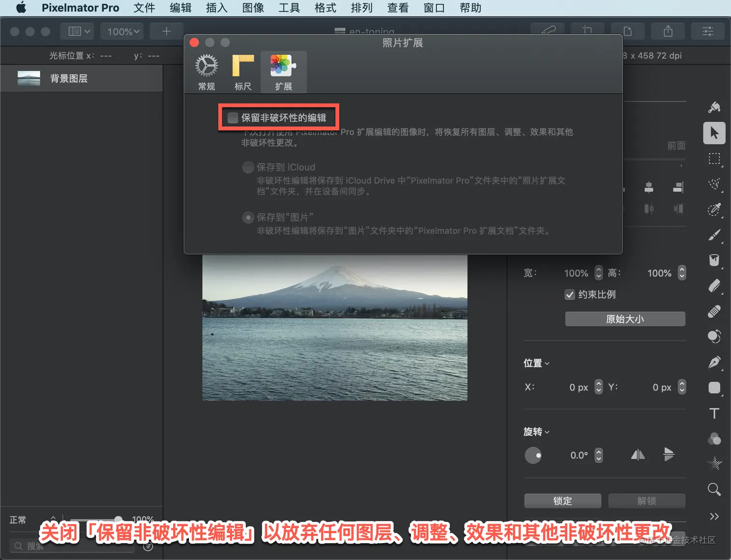Viewport: 731px width, 560px height.
Task: Select the Zoom magnifier tool
Action: tap(714, 489)
